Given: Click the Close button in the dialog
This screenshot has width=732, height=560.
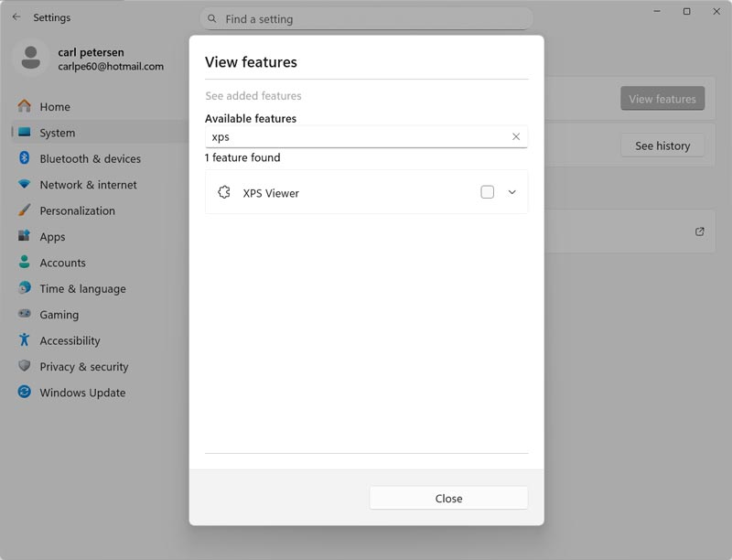Looking at the screenshot, I should click(x=448, y=498).
